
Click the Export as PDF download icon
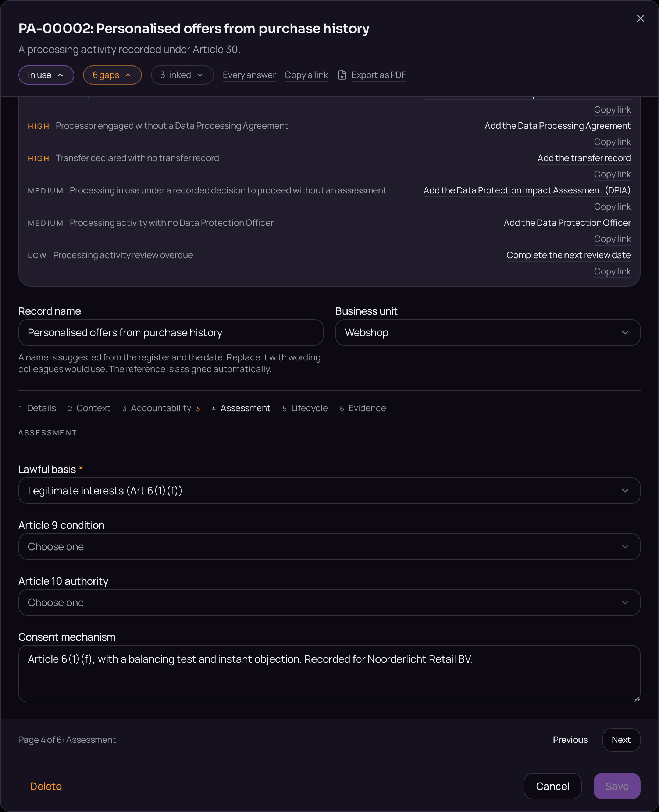coord(342,75)
